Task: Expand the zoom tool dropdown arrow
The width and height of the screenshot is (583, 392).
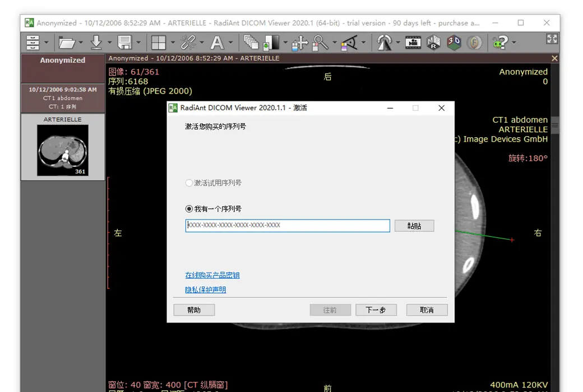Action: [335, 43]
